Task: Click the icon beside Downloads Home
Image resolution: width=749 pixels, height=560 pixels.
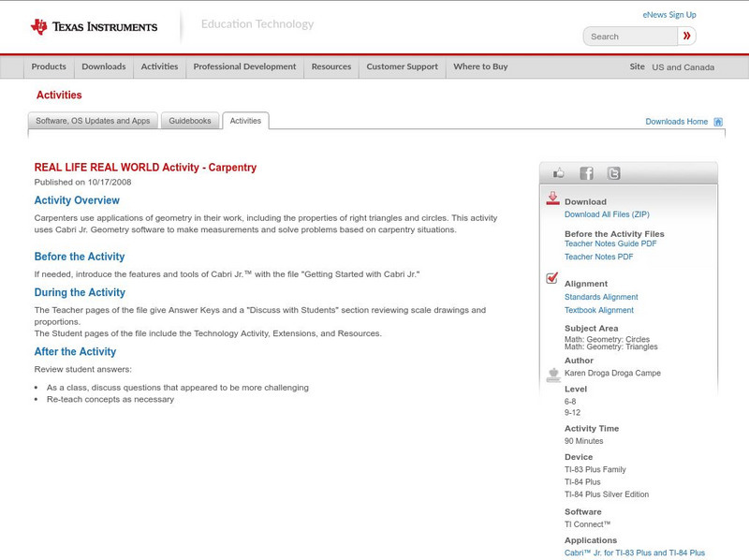Action: pyautogui.click(x=718, y=121)
